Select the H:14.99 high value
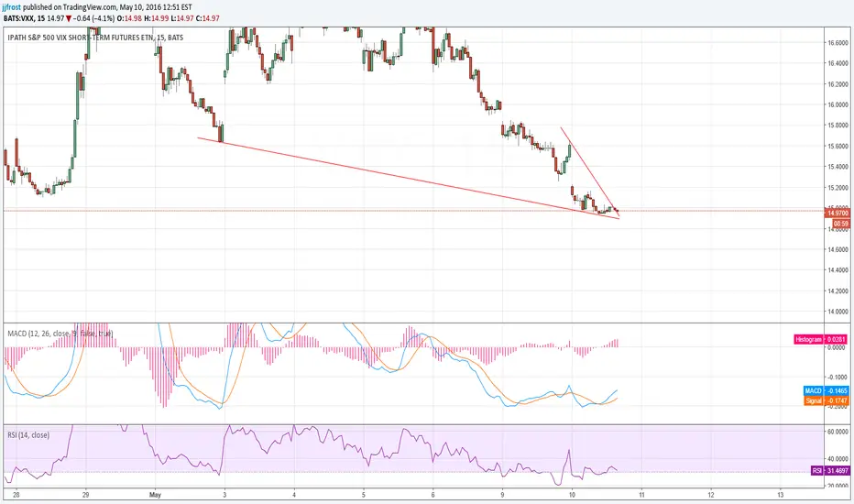The width and height of the screenshot is (854, 504). pyautogui.click(x=157, y=18)
